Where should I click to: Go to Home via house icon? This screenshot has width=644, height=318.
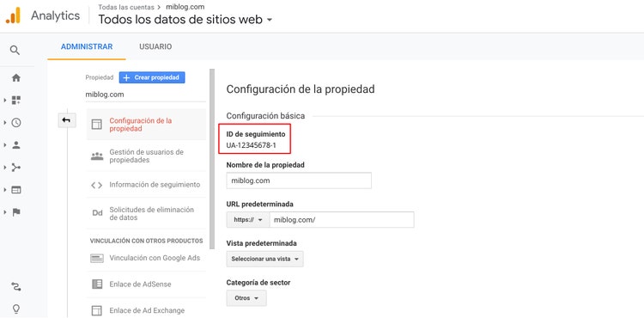click(16, 77)
